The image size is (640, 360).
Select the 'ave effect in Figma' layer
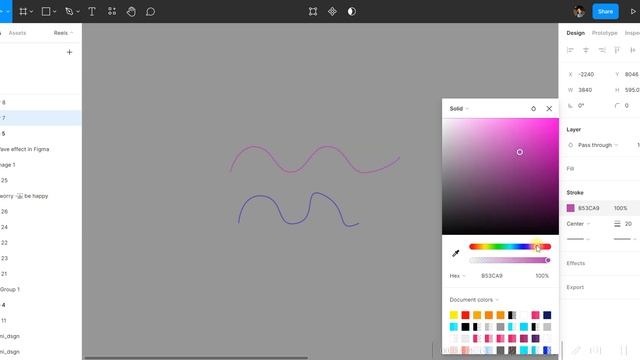41,149
